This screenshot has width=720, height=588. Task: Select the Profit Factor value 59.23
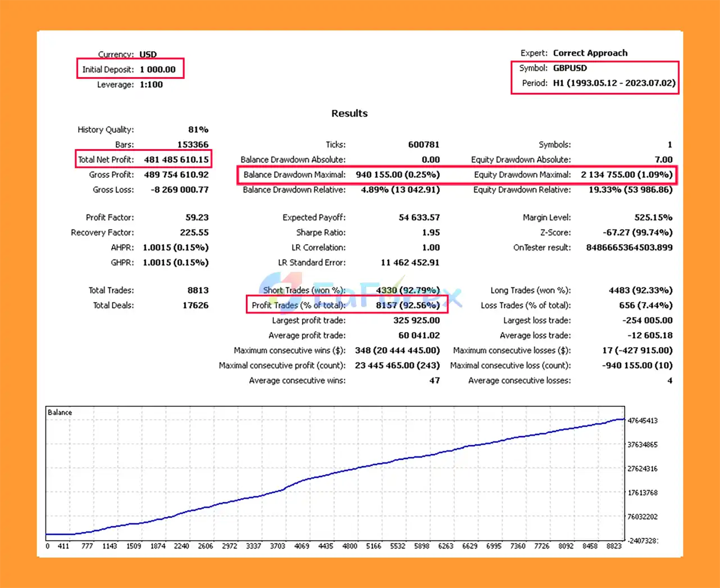(x=197, y=218)
